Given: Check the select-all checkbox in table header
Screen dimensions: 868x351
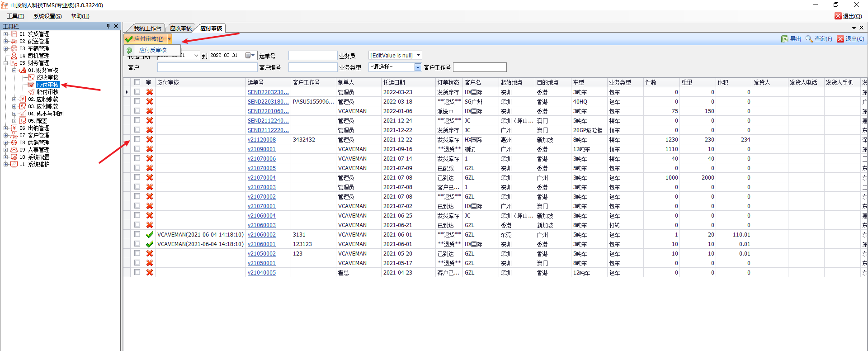Looking at the screenshot, I should point(137,82).
